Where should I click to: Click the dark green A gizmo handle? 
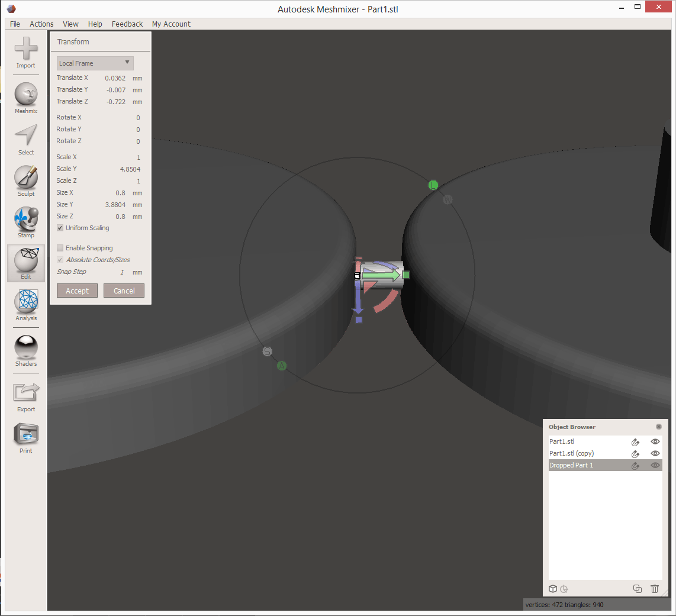point(282,366)
